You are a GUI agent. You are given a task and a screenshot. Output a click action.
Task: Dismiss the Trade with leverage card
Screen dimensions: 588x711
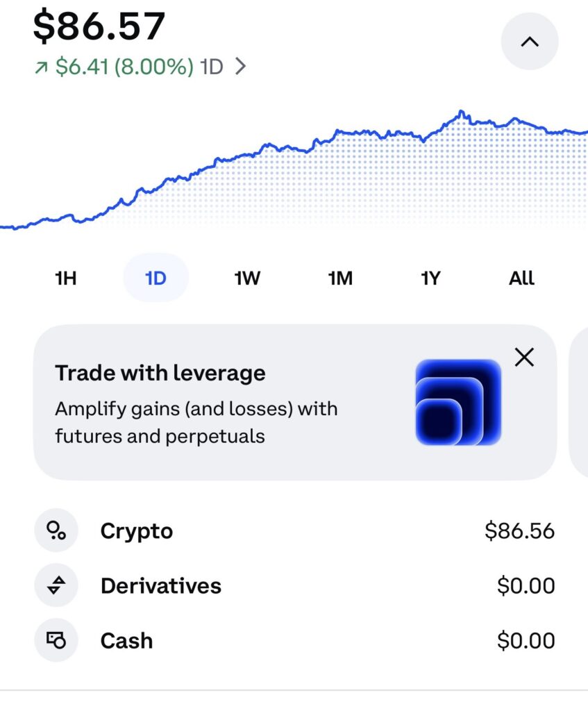coord(524,357)
